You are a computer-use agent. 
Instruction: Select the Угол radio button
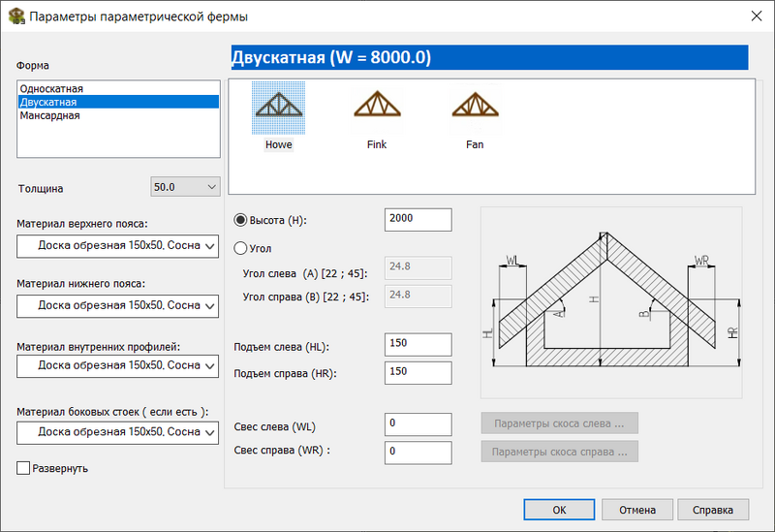pyautogui.click(x=240, y=248)
